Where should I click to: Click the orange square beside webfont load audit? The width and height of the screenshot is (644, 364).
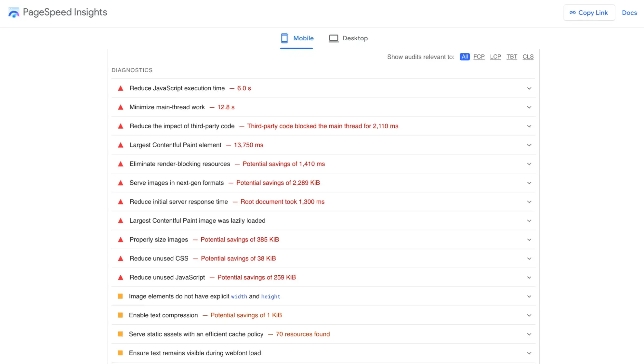point(120,353)
